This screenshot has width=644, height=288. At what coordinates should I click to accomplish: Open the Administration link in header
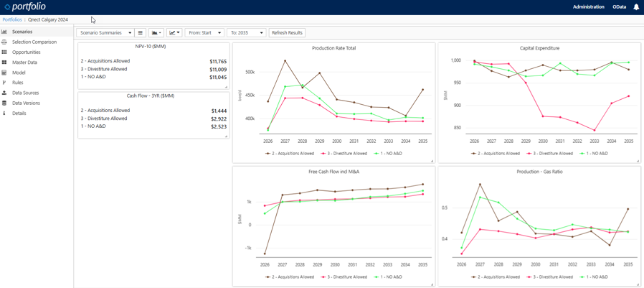pos(588,7)
